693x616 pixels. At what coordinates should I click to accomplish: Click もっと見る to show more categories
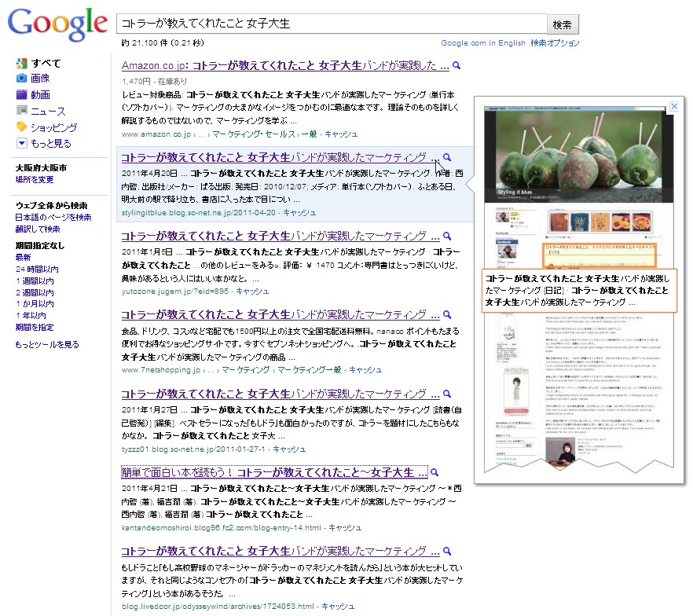pyautogui.click(x=51, y=143)
